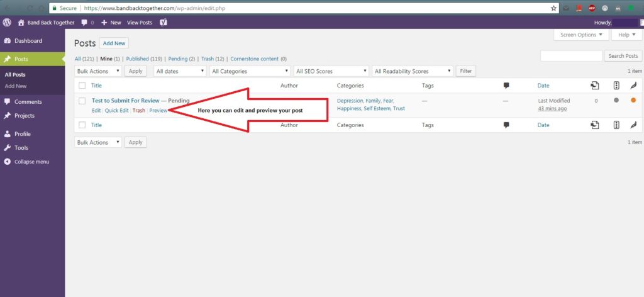Open the top Bulk Actions dropdown

(98, 71)
